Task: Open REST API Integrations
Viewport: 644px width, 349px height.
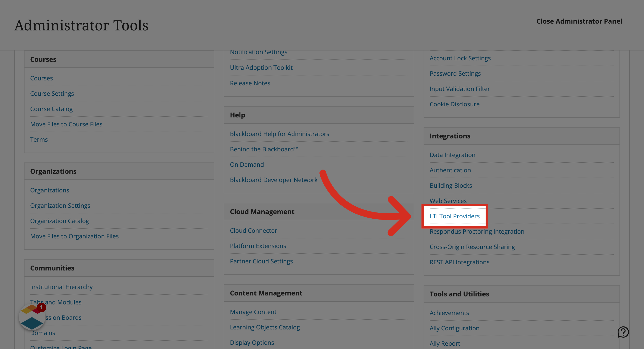Action: click(x=459, y=262)
